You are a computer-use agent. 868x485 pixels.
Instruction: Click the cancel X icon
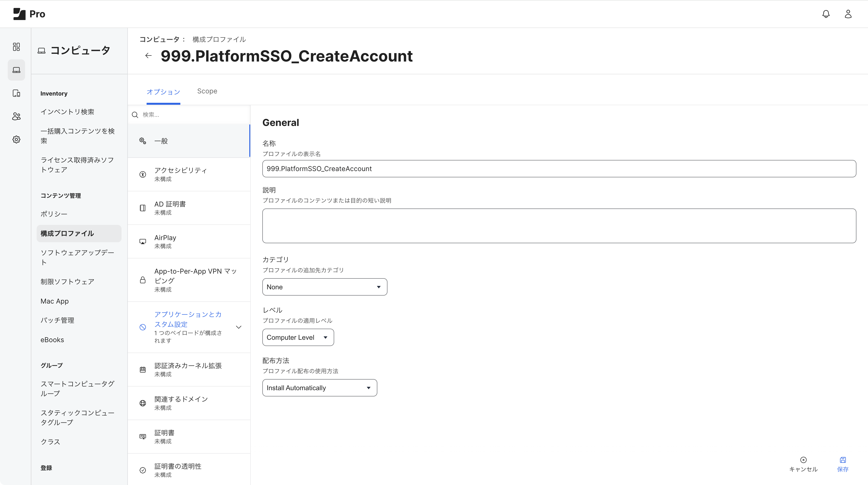pos(803,460)
